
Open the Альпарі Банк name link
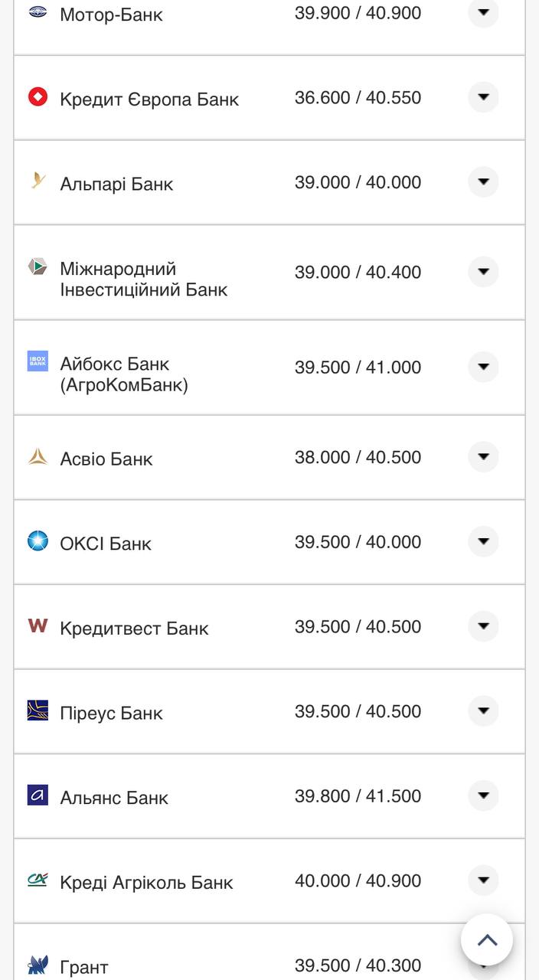click(116, 184)
